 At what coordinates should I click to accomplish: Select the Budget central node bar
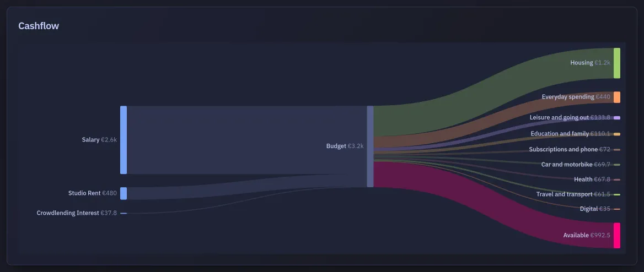370,146
